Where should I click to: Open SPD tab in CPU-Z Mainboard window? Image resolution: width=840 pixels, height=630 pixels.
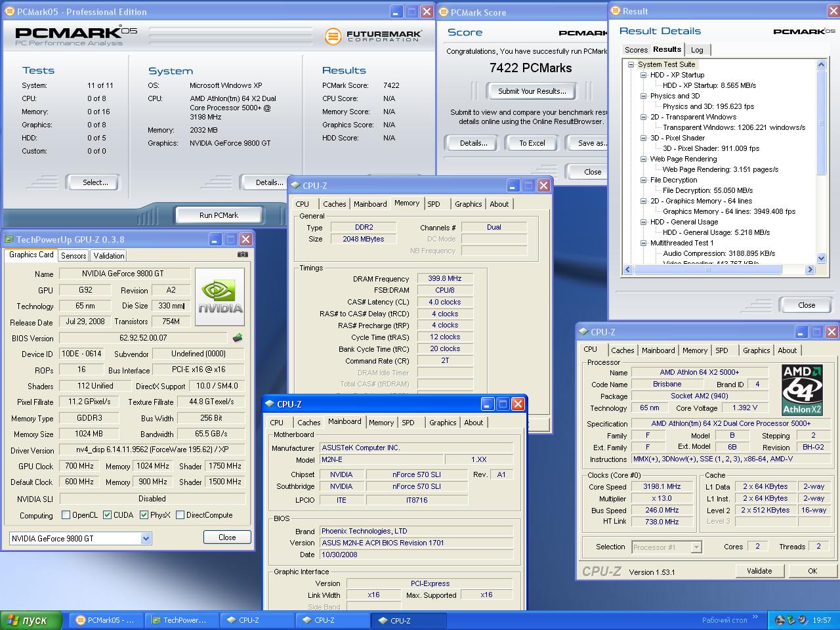(x=408, y=423)
